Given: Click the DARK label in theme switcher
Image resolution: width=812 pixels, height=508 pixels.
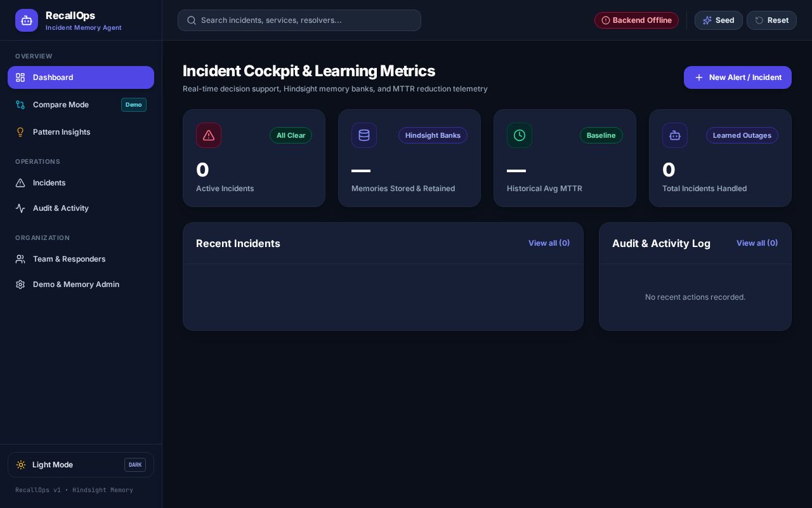Looking at the screenshot, I should point(135,465).
